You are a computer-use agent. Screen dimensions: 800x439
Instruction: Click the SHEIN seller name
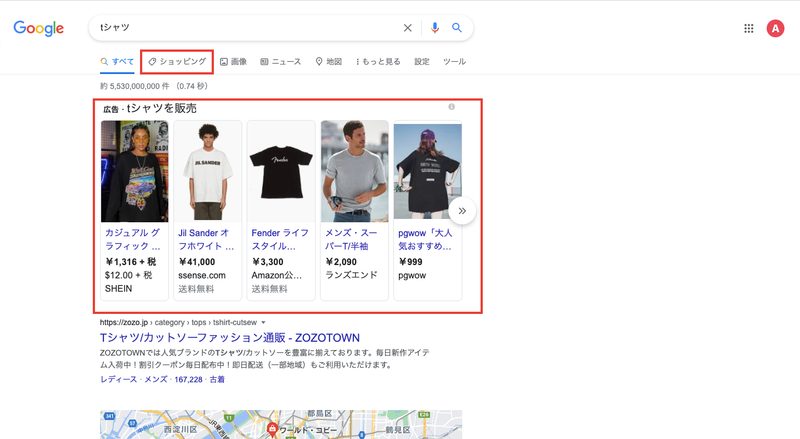pos(118,288)
